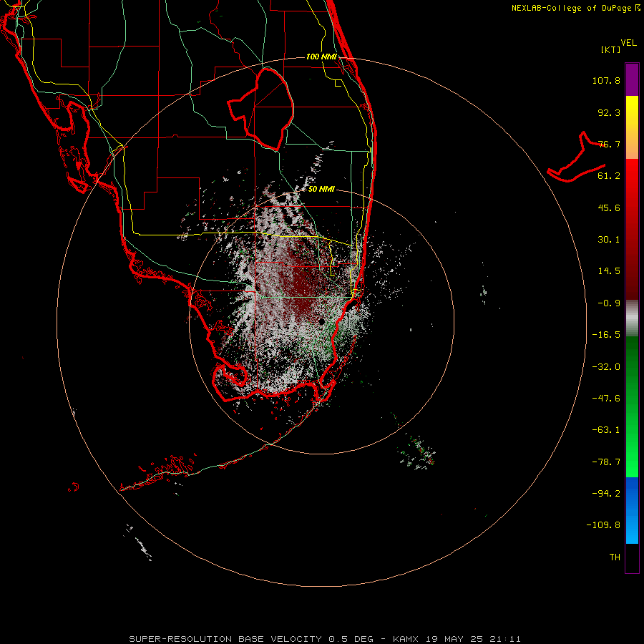The image size is (644, 644).
Task: Click the 100 NMI range ring label
Action: [x=321, y=57]
